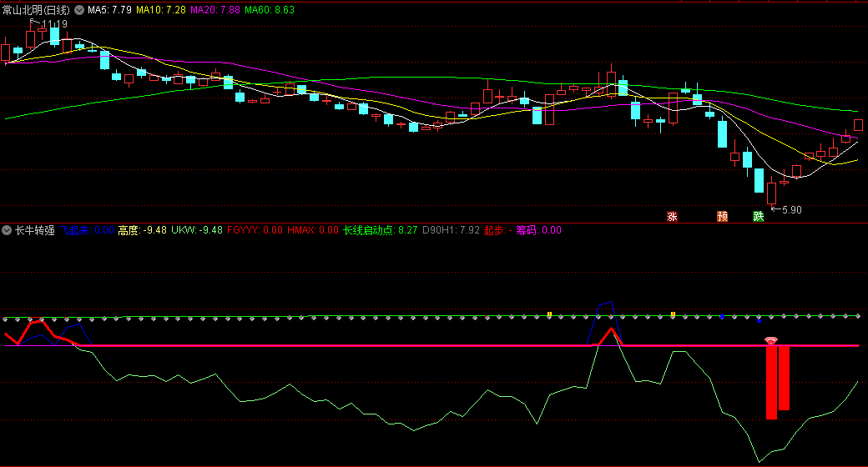Click the yellow 高度 indicator label

[142, 230]
